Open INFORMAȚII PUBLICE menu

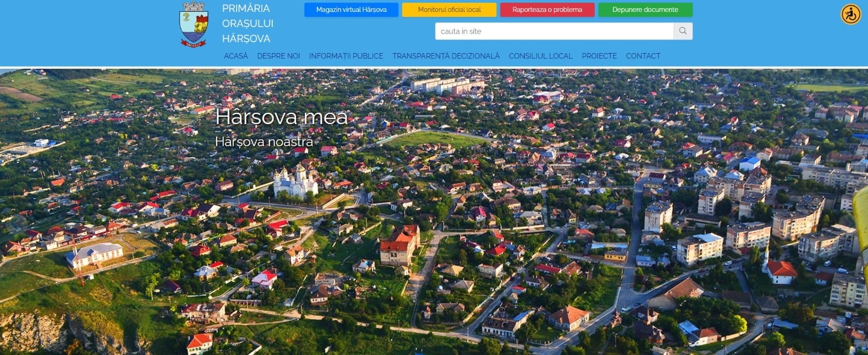pos(346,56)
